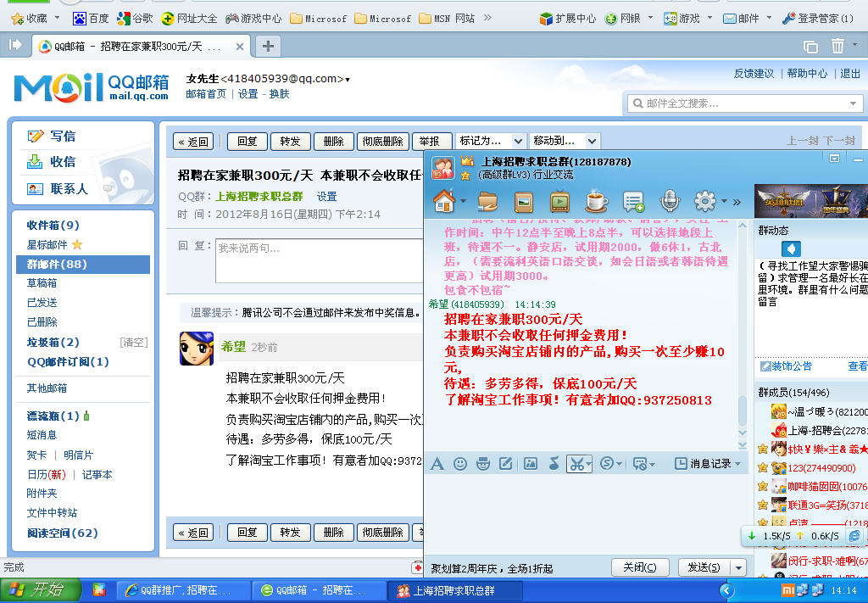This screenshot has height=603, width=868.
Task: Expand more toolbar items chevron in chat
Action: (737, 202)
